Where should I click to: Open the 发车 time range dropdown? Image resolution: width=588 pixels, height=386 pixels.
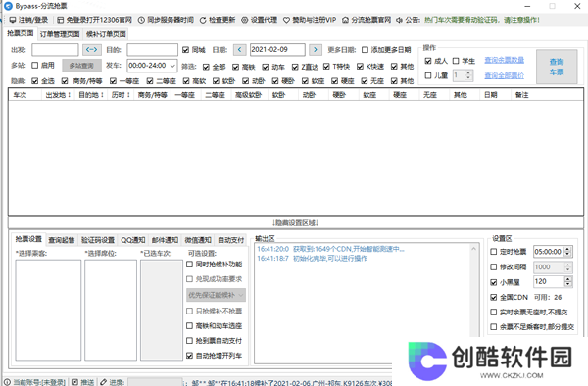pos(172,66)
